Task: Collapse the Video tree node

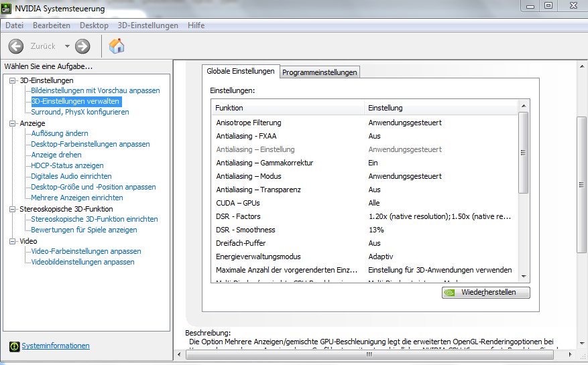Action: (x=13, y=241)
